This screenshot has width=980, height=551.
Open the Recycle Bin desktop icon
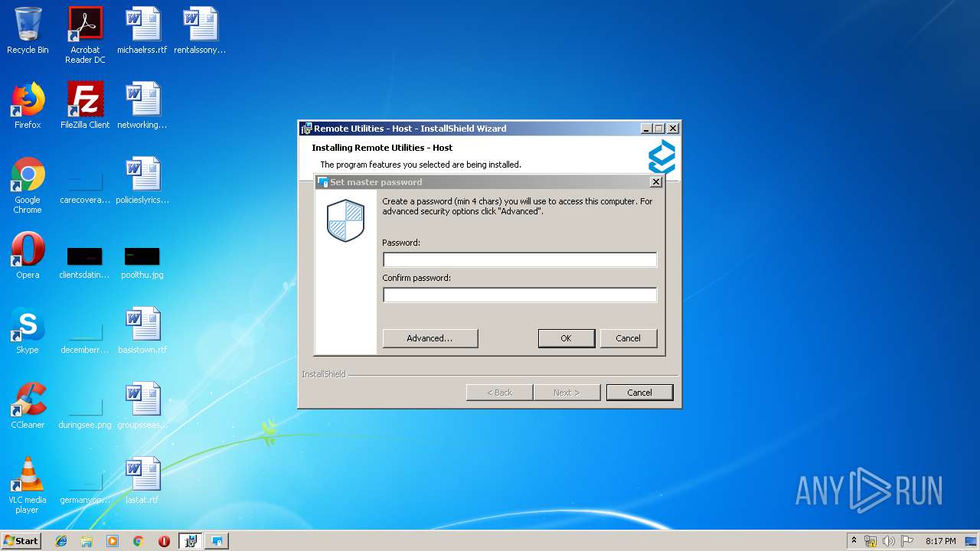pyautogui.click(x=28, y=31)
